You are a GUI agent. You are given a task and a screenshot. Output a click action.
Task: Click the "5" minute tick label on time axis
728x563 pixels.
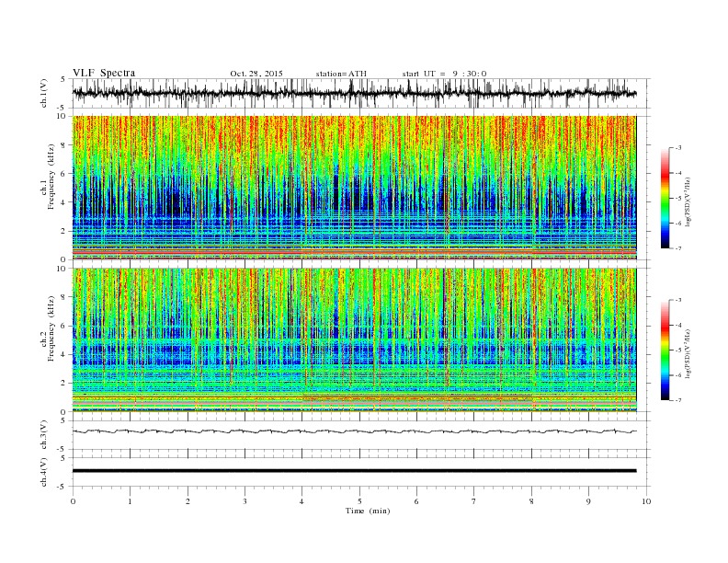[359, 501]
